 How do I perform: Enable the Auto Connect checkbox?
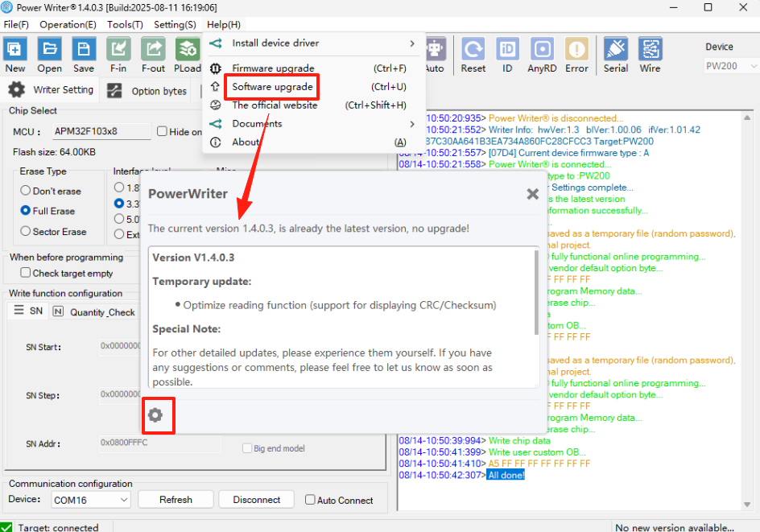(310, 499)
